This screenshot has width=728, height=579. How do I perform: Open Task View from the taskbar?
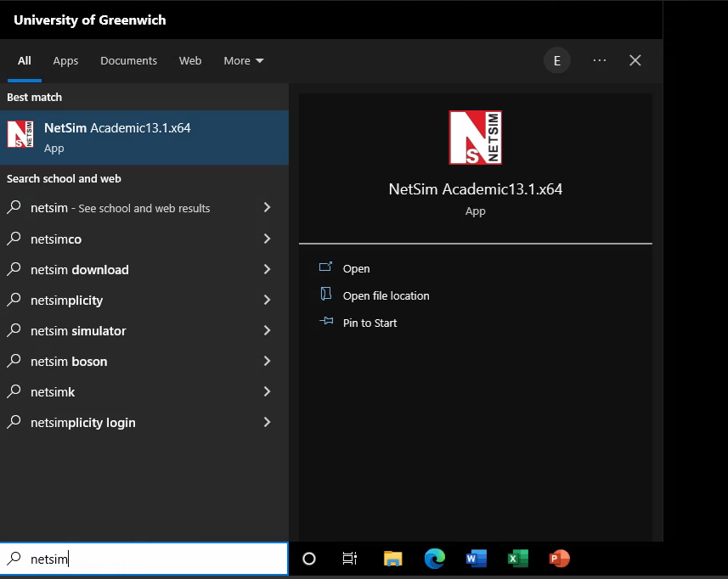(x=350, y=559)
